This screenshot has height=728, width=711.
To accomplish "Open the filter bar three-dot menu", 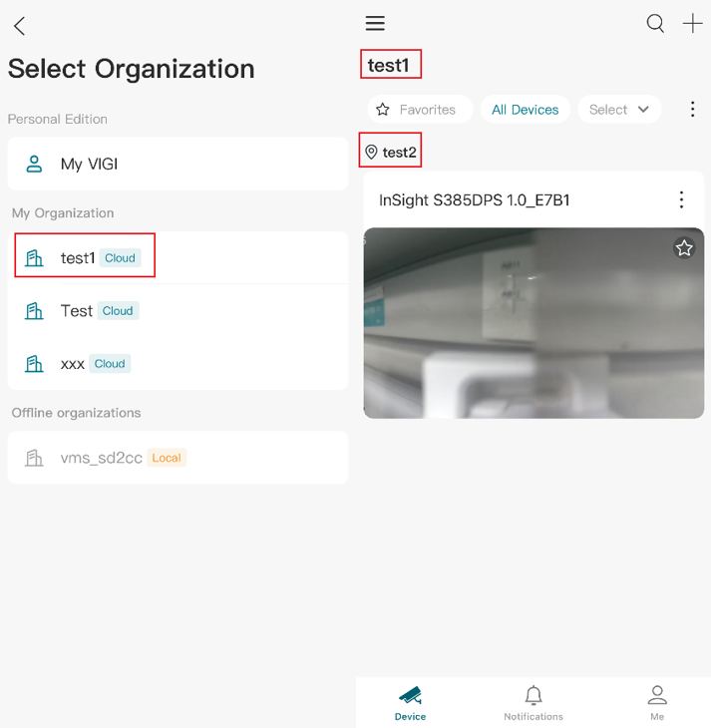I will [692, 109].
